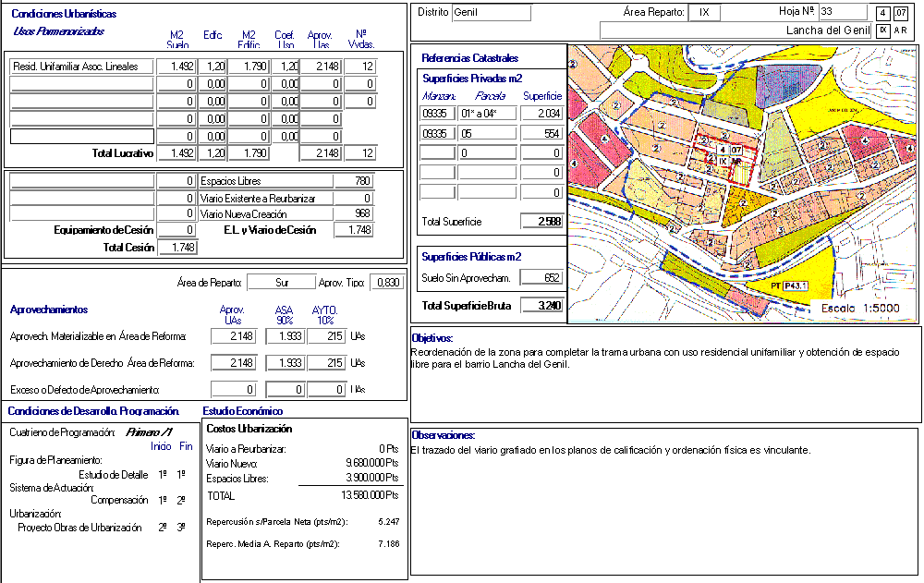Click the Total Cesión value field
The width and height of the screenshot is (924, 583).
(177, 248)
